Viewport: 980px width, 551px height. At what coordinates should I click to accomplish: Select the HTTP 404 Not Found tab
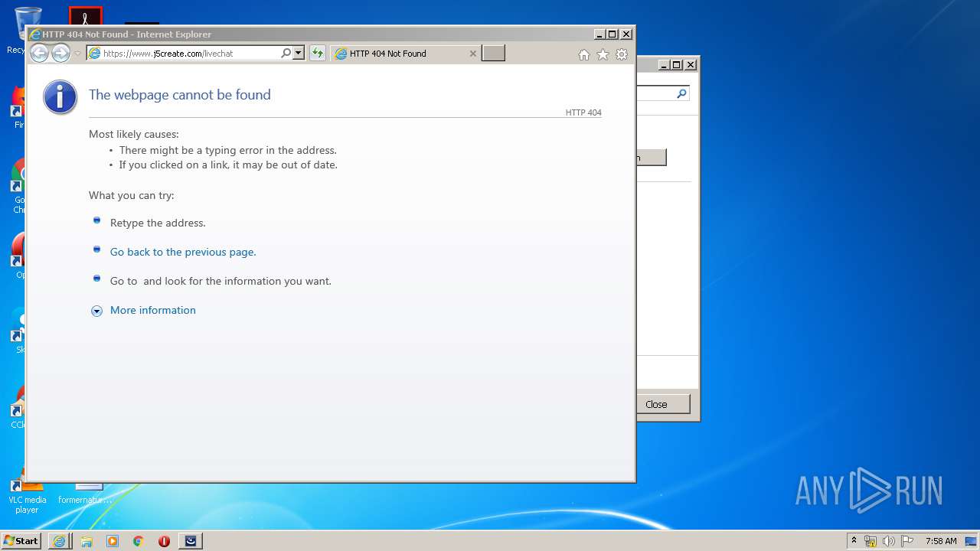(406, 53)
